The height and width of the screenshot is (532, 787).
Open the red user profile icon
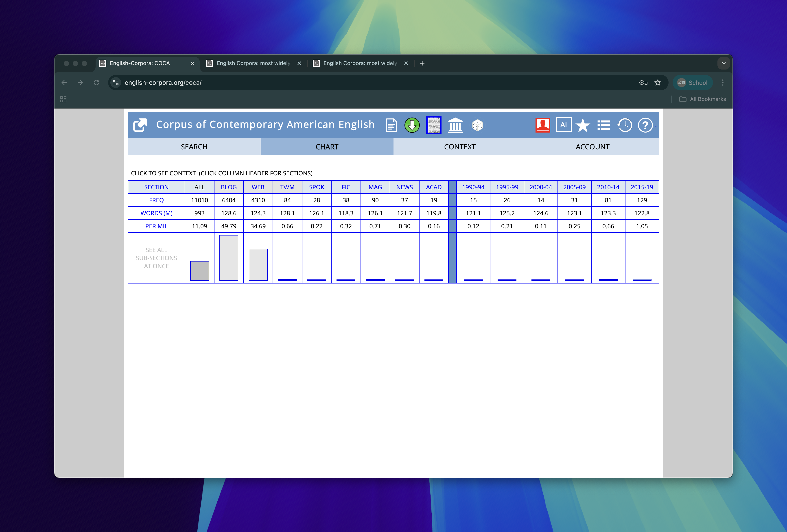point(542,125)
